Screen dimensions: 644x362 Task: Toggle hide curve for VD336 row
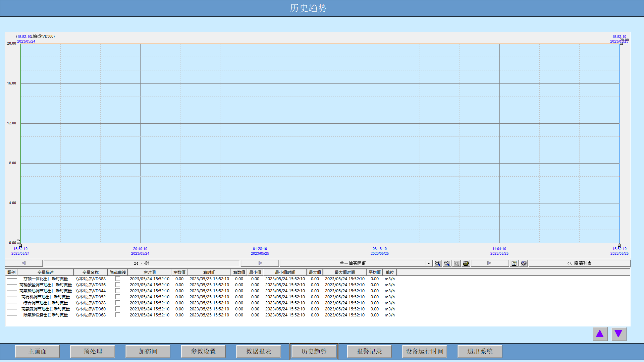[118, 285]
